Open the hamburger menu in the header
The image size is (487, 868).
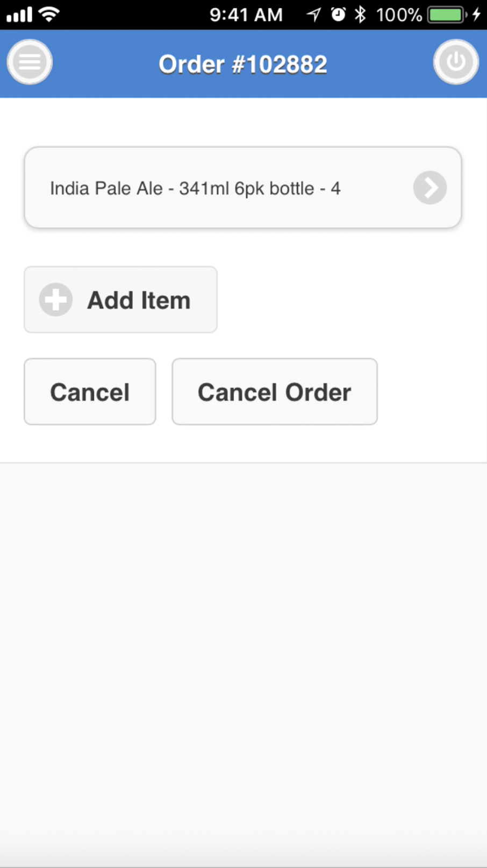[30, 62]
